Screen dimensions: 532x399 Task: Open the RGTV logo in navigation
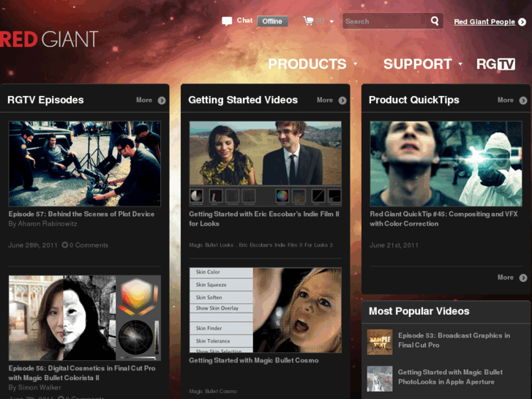click(x=495, y=64)
